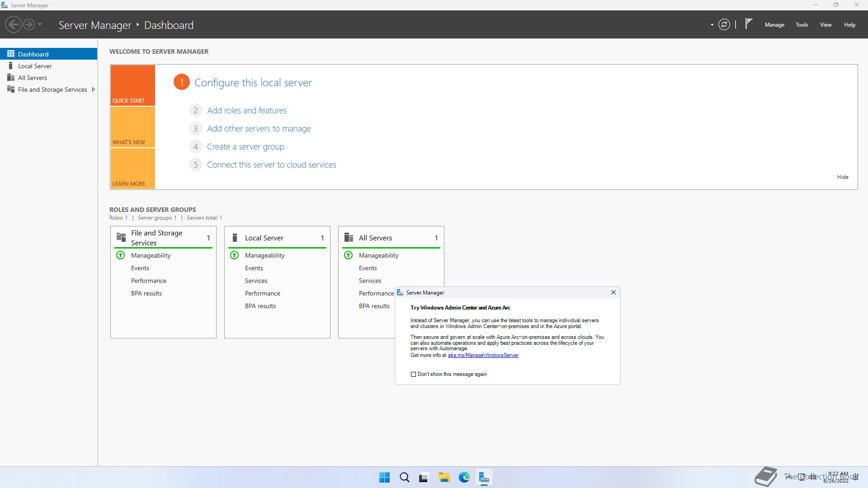Open the View menu
Viewport: 868px width, 488px height.
(826, 25)
